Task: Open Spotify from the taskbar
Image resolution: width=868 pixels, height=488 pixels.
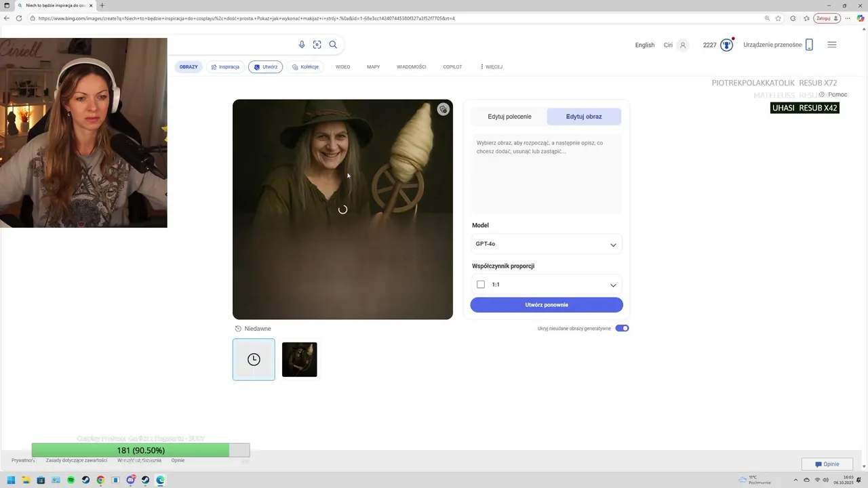Action: click(71, 480)
